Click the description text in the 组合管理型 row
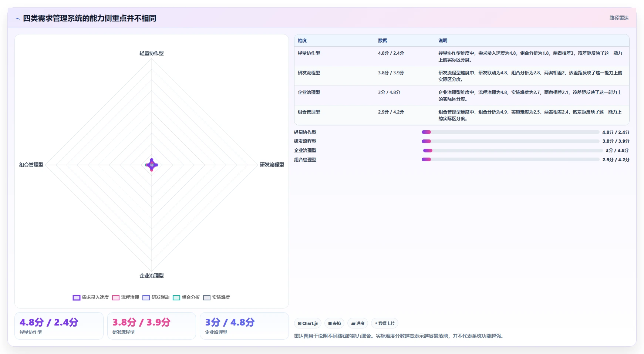644x354 pixels. tap(530, 115)
